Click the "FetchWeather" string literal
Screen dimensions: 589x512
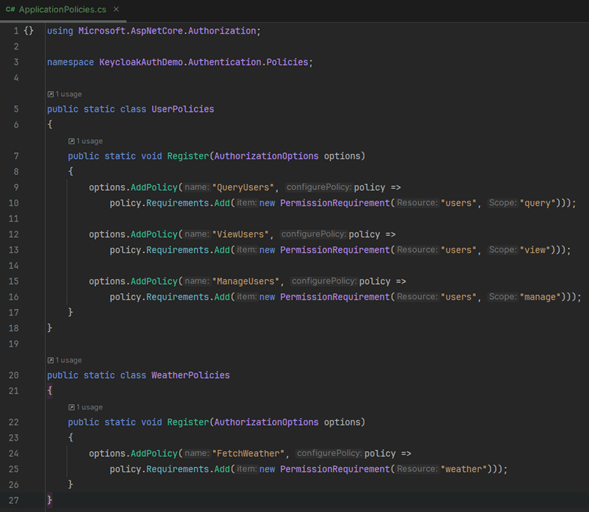click(x=248, y=453)
